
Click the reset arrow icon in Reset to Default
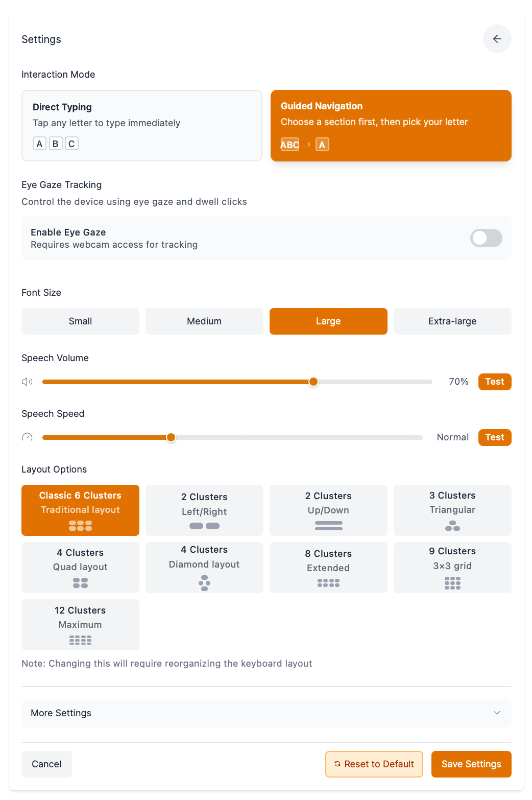(337, 764)
